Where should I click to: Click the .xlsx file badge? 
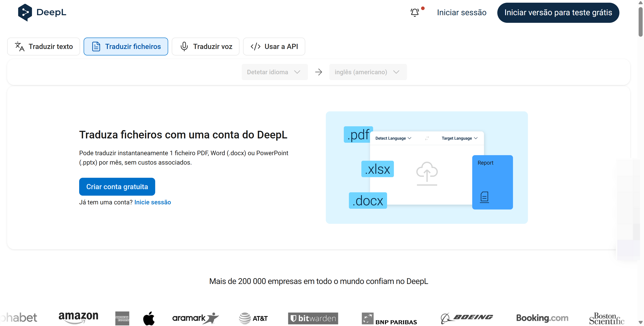[377, 169]
